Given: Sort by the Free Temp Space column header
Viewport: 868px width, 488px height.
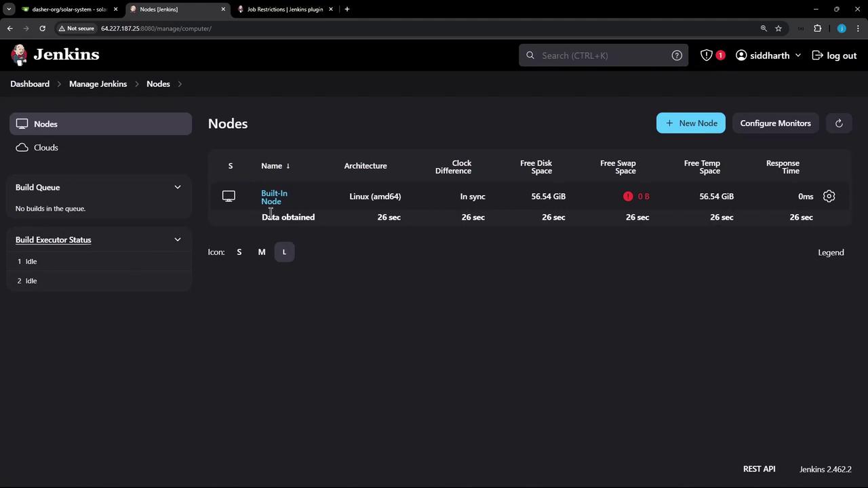Looking at the screenshot, I should point(702,167).
